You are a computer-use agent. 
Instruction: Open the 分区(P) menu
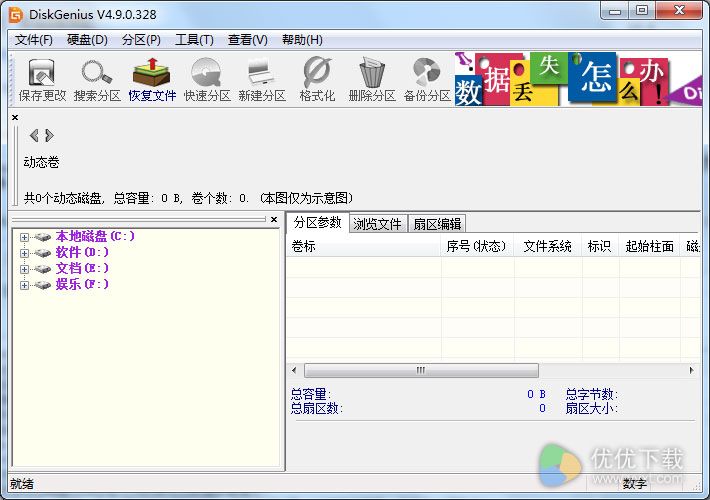pyautogui.click(x=141, y=40)
